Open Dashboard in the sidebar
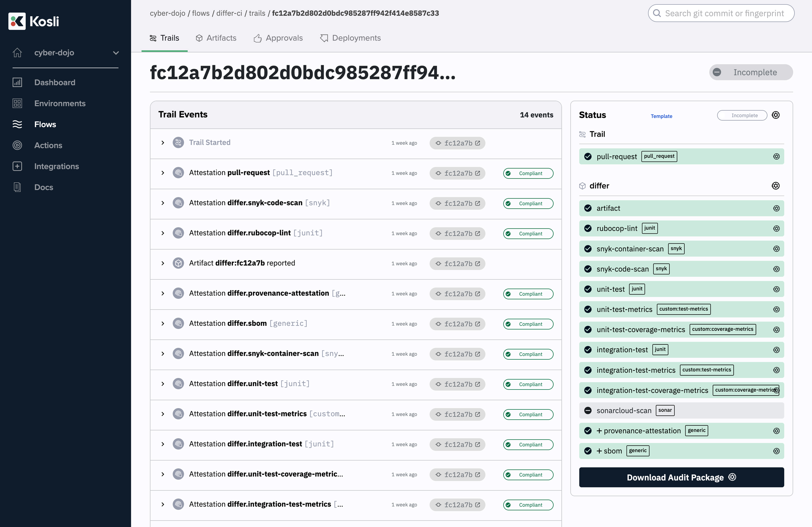The image size is (812, 527). [x=54, y=83]
